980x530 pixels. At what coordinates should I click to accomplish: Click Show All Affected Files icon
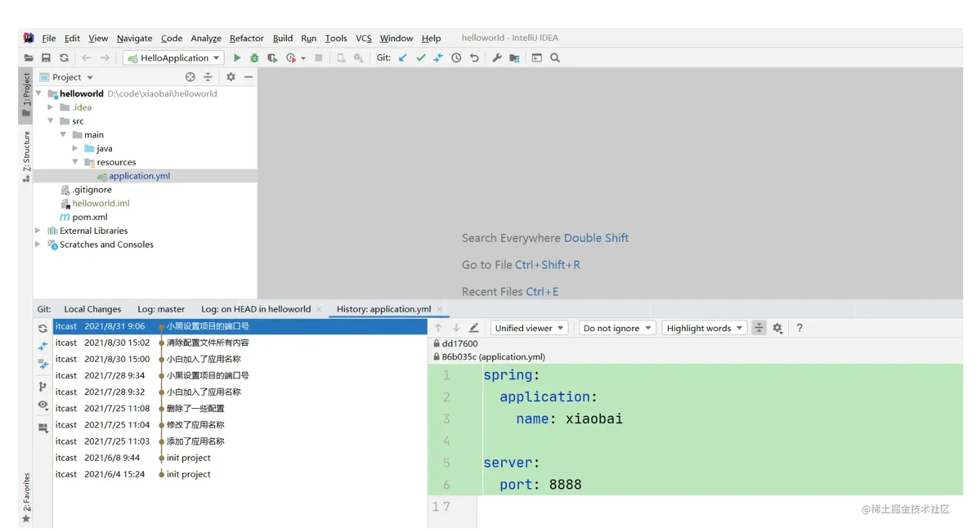pyautogui.click(x=43, y=364)
